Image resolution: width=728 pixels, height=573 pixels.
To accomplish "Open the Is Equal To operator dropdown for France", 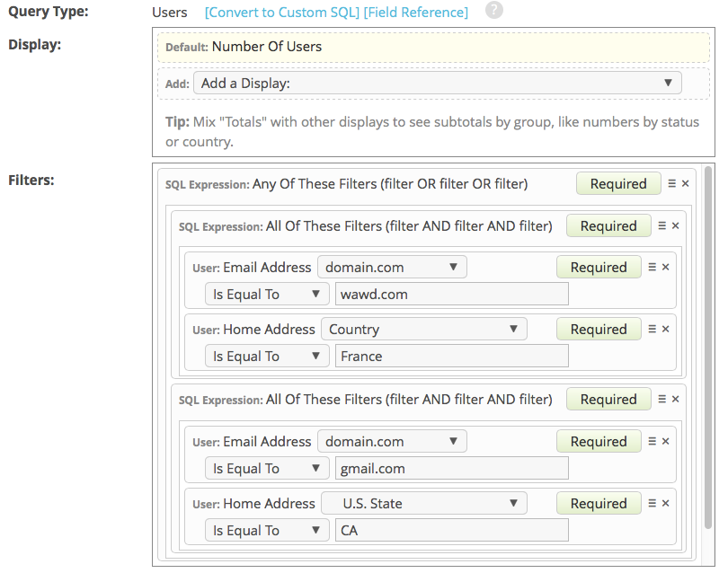I will pos(267,356).
